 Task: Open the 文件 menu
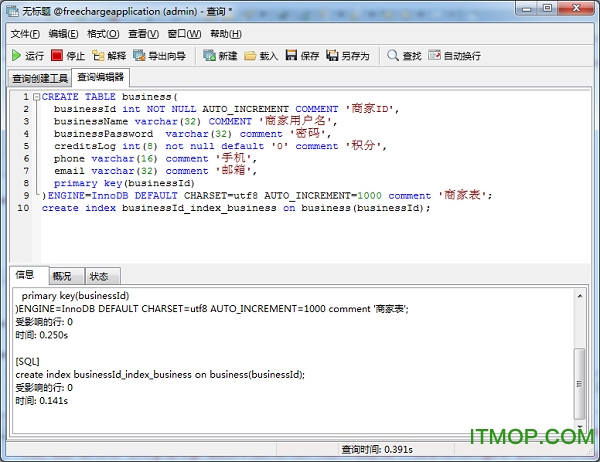(24, 34)
